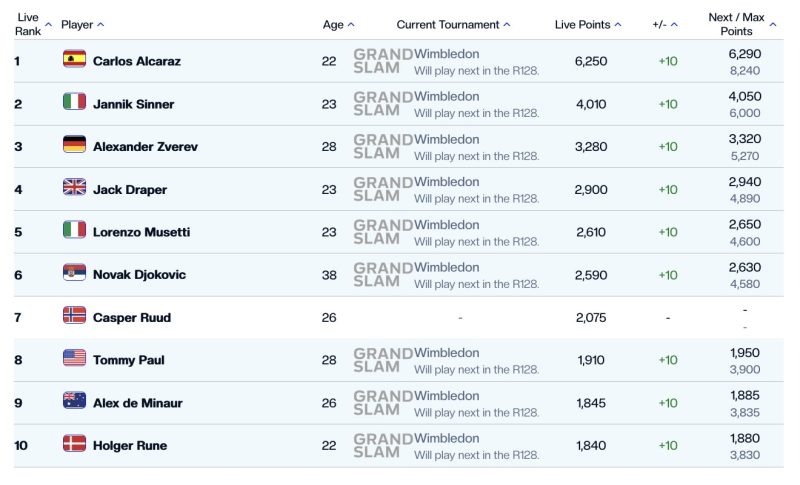Click Germany flag icon beside Alexander Zverev
The image size is (800, 485).
74,145
